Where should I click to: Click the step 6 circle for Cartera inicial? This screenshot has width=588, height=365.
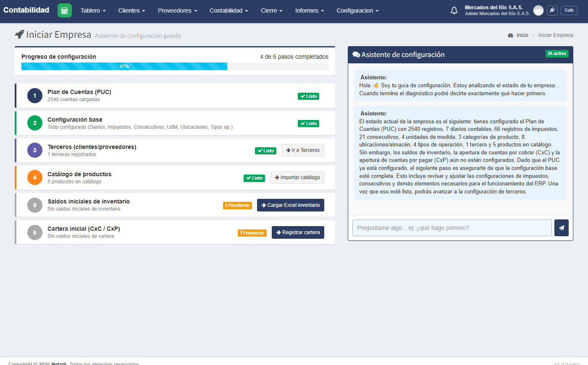tap(35, 232)
